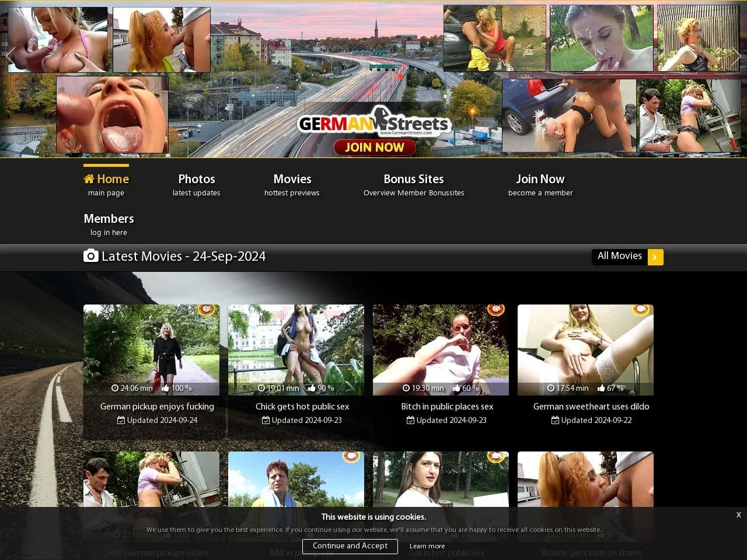This screenshot has height=560, width=747.
Task: Advance the top banner carousel with right chevron
Action: pos(738,55)
